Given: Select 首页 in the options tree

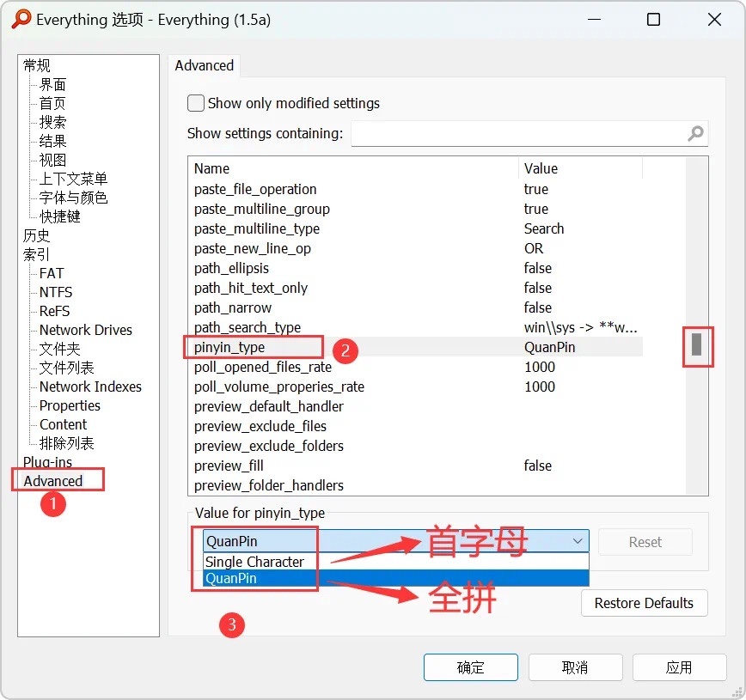Looking at the screenshot, I should (x=52, y=103).
